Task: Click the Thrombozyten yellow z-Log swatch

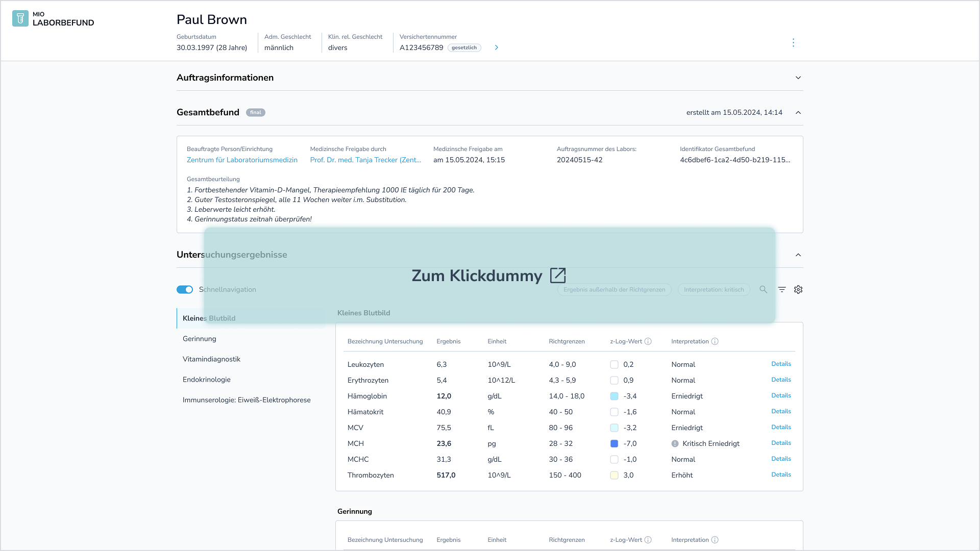Action: click(615, 475)
